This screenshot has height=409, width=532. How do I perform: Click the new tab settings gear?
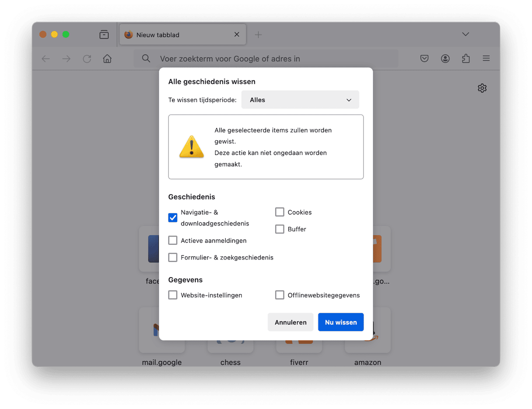(x=482, y=88)
